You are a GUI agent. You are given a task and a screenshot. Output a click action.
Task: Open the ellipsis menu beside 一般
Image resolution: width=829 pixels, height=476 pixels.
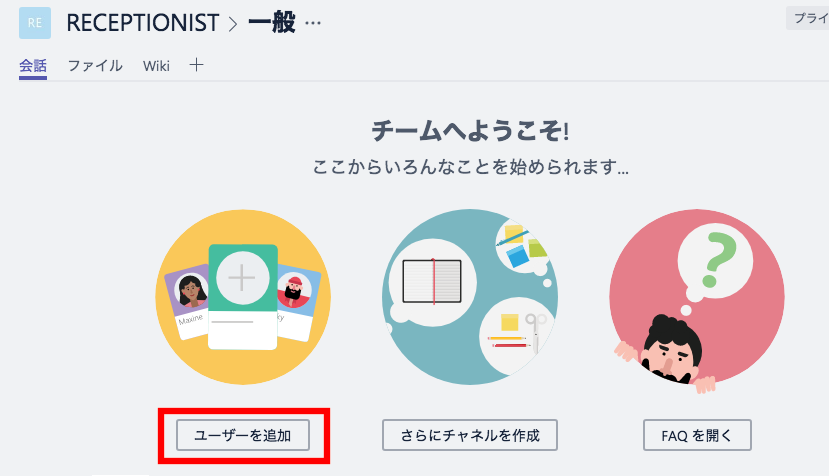click(x=313, y=23)
